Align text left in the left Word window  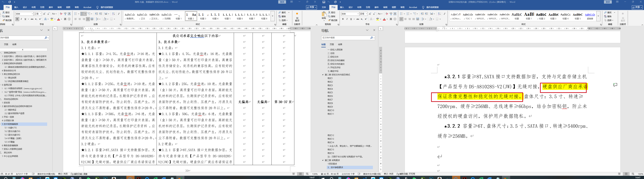(x=75, y=19)
